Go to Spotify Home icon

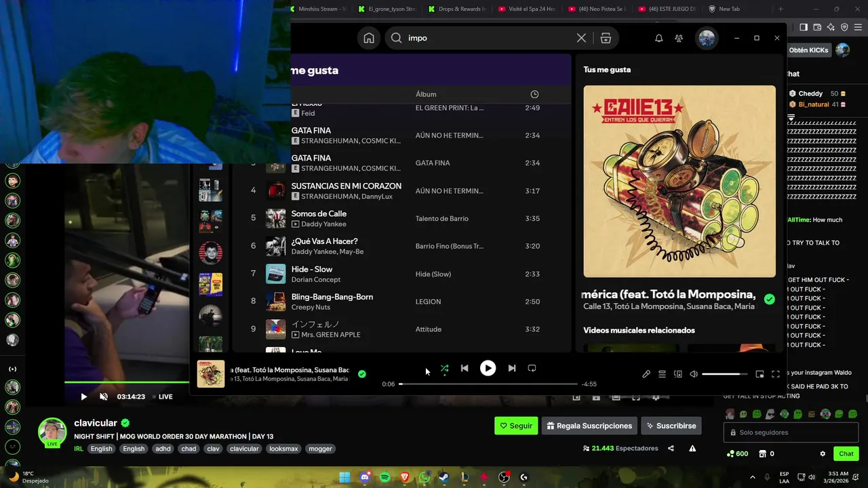pyautogui.click(x=369, y=38)
